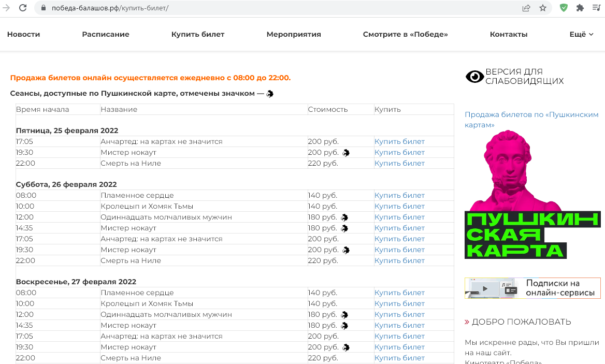Go to Купить билет in navigation

[198, 34]
